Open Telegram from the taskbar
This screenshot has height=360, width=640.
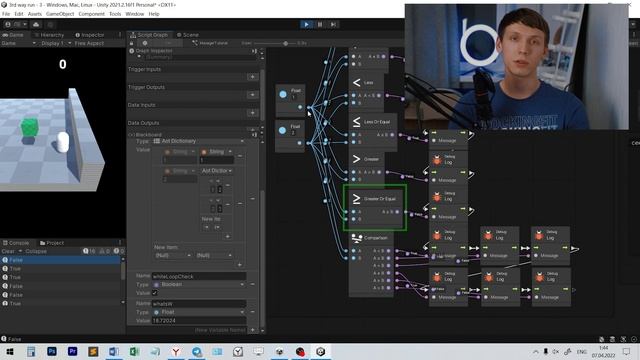click(197, 351)
